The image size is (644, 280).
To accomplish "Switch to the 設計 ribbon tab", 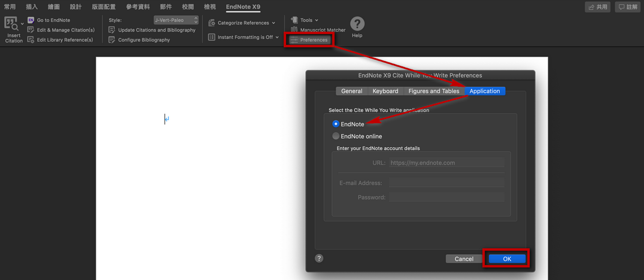I will click(x=75, y=7).
